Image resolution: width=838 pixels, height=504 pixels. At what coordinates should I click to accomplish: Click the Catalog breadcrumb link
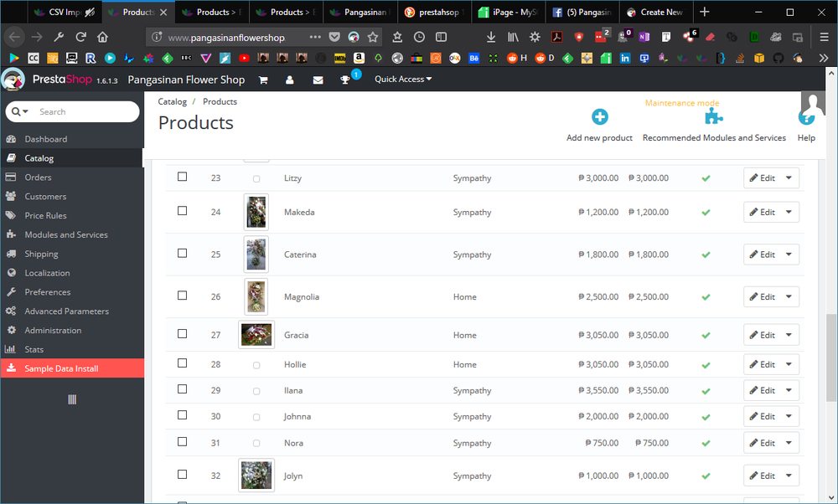point(173,101)
